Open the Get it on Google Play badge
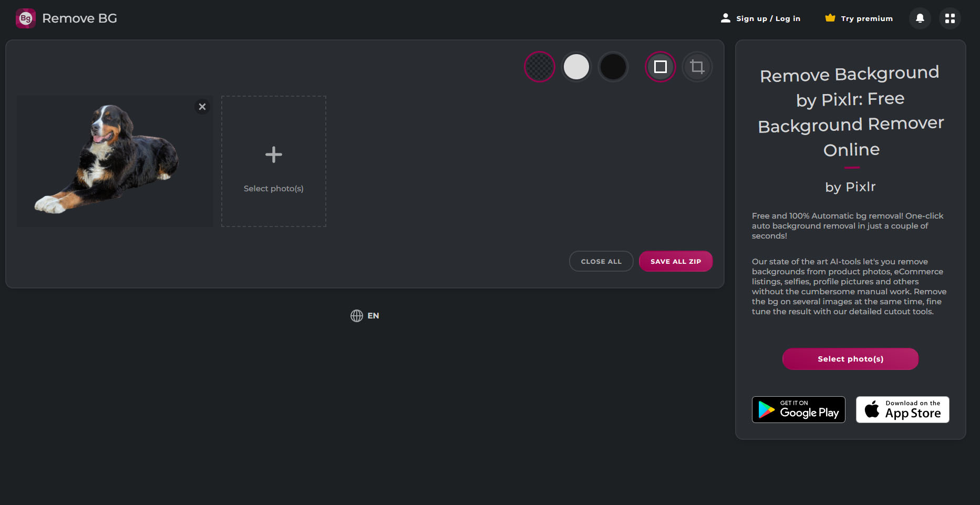This screenshot has height=505, width=980. (799, 409)
